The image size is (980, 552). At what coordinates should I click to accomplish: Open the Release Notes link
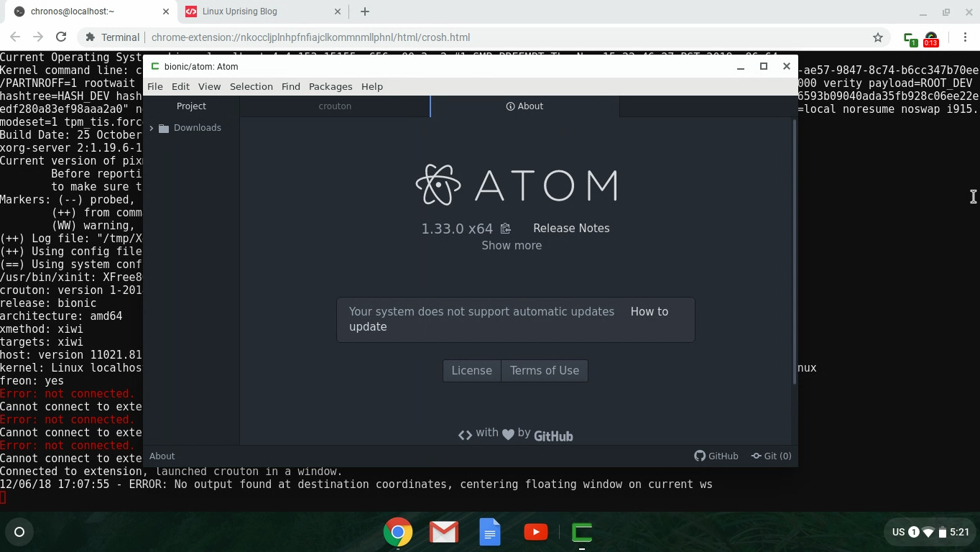click(x=571, y=228)
